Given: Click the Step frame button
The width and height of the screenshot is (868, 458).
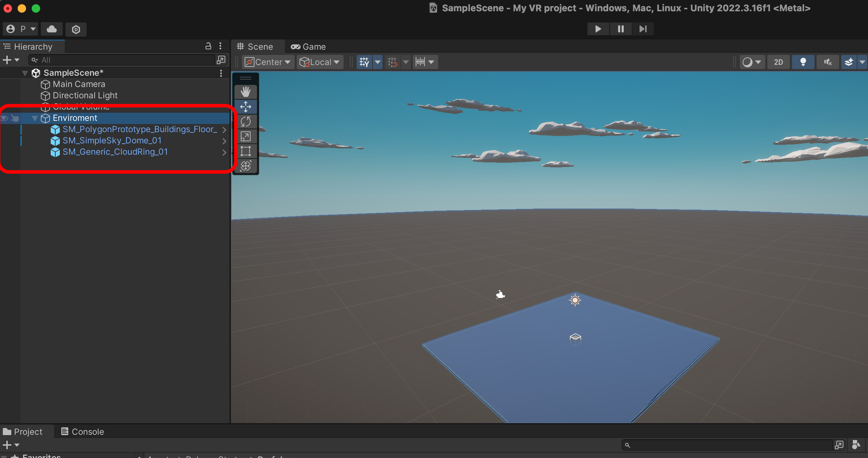Looking at the screenshot, I should coord(643,29).
